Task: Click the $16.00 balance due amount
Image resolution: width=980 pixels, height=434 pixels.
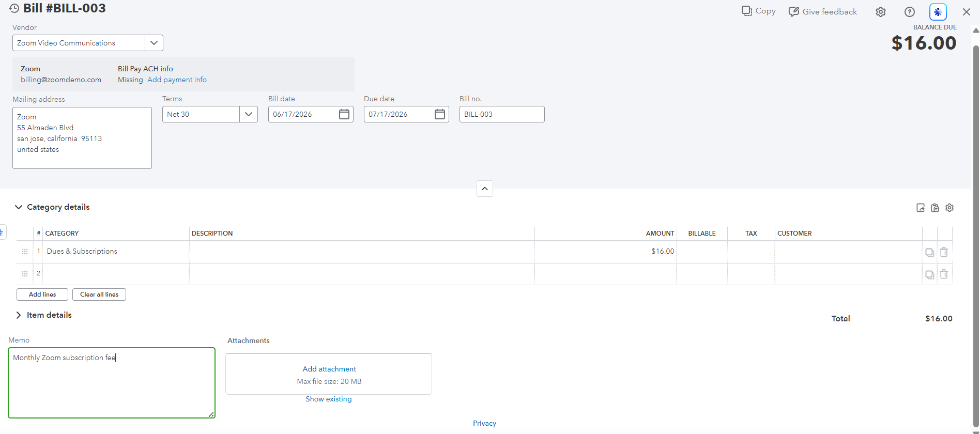Action: (924, 43)
